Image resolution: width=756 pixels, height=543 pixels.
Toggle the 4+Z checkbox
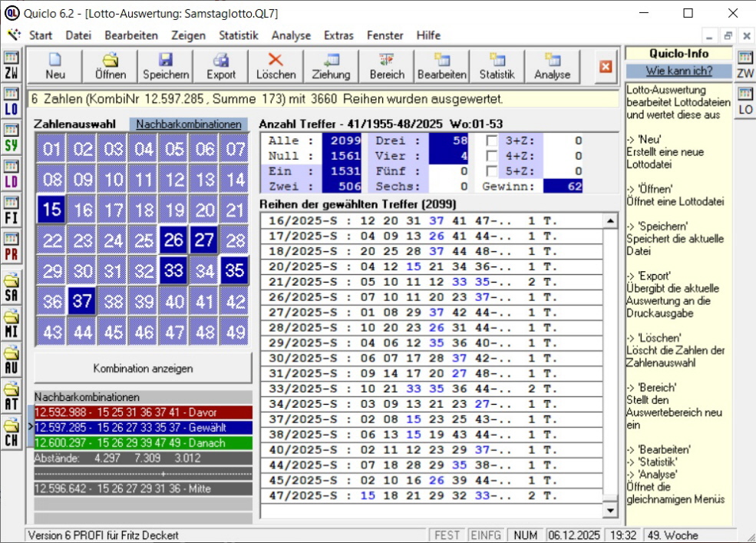(x=492, y=156)
